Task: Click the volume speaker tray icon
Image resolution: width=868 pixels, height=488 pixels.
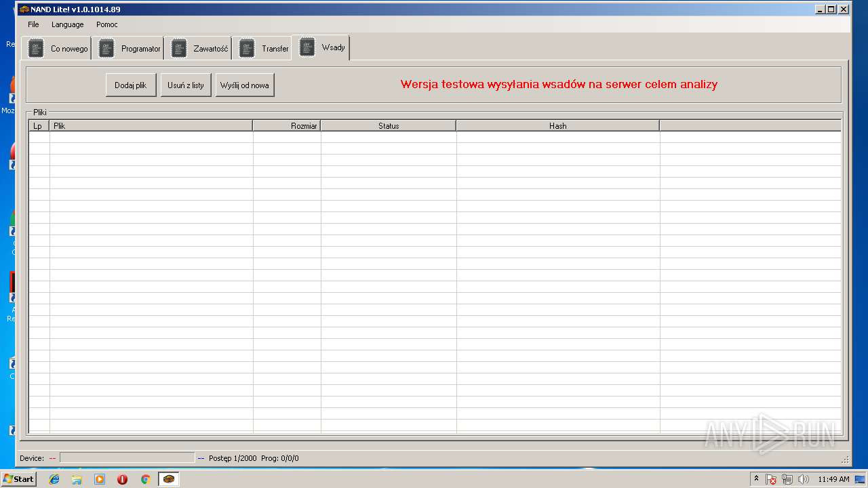Action: (x=804, y=479)
